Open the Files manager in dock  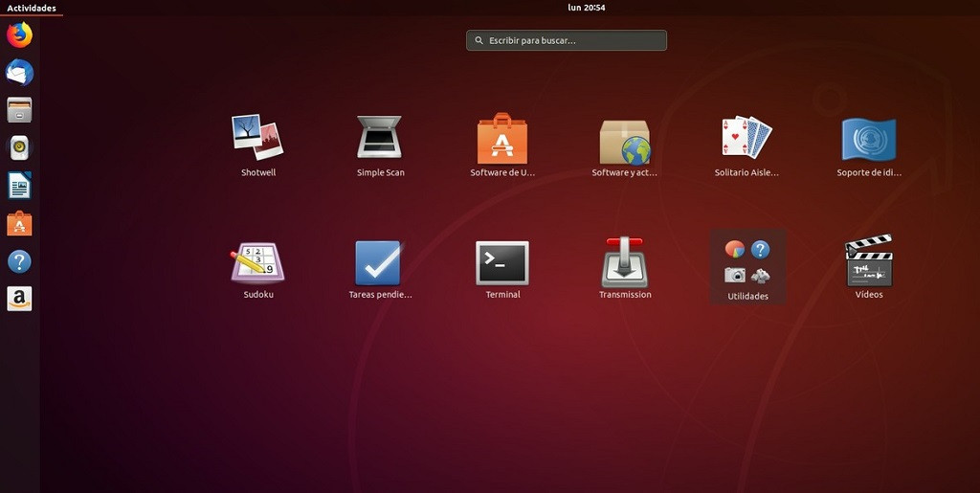click(19, 110)
